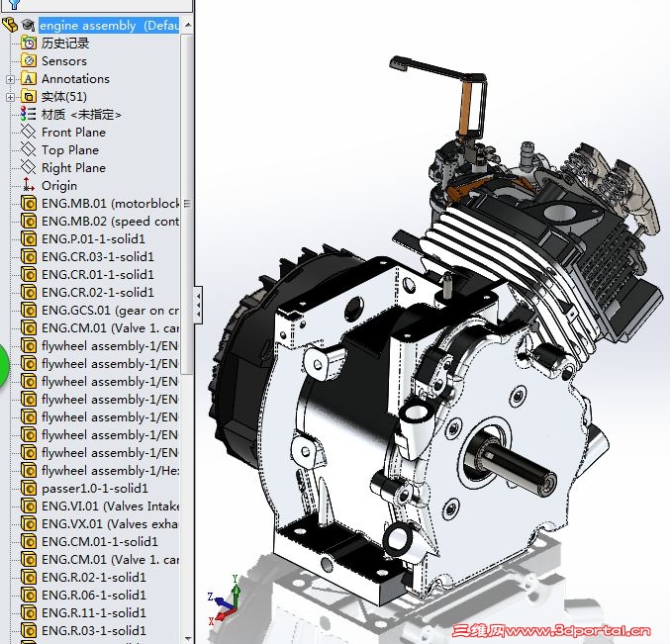Select the Front Plane
Viewport: 670px width, 644px height.
pyautogui.click(x=73, y=133)
